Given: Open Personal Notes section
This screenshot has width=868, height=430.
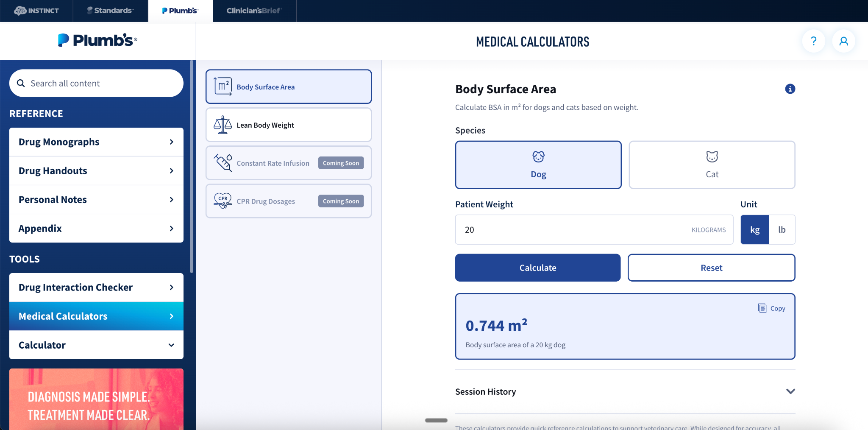Looking at the screenshot, I should click(96, 199).
